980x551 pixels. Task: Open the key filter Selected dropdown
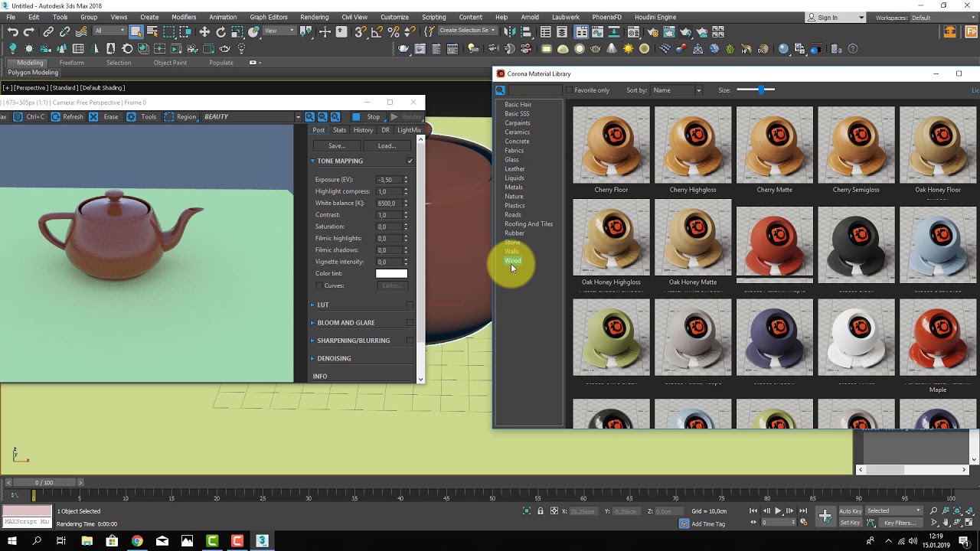[894, 510]
